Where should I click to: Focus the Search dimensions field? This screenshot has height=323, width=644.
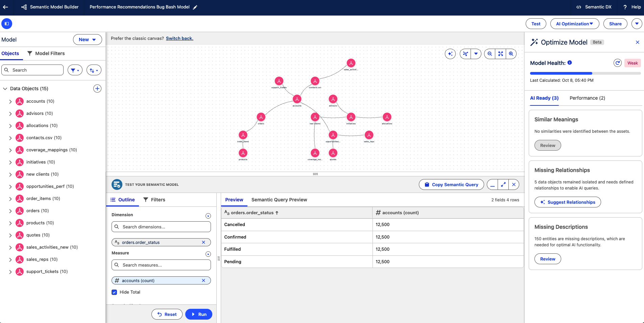tap(161, 227)
